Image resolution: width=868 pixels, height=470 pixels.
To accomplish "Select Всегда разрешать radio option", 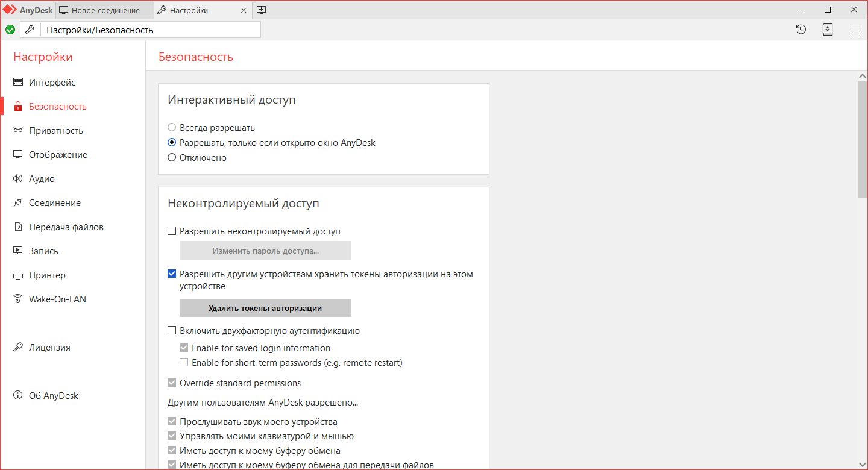I will [x=172, y=128].
